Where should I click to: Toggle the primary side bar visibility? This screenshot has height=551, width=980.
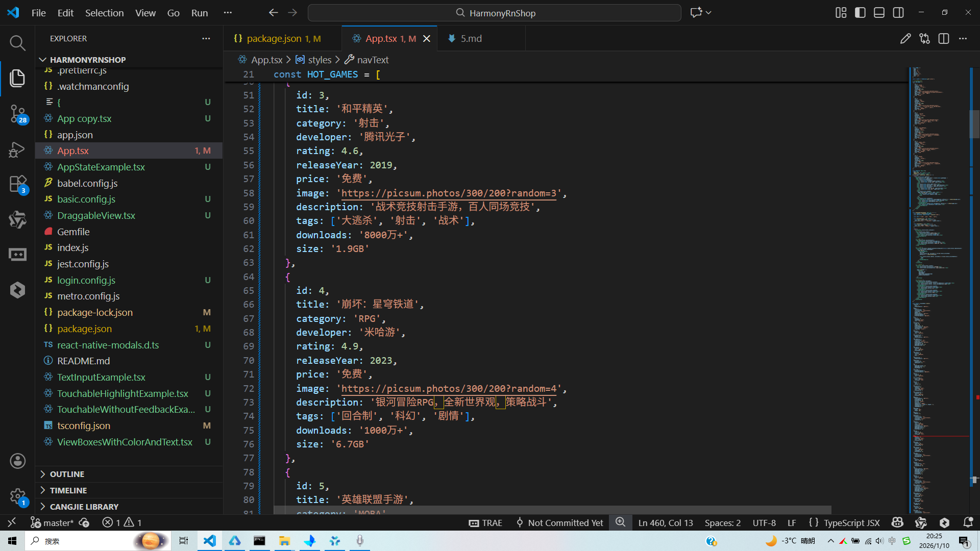coord(860,13)
